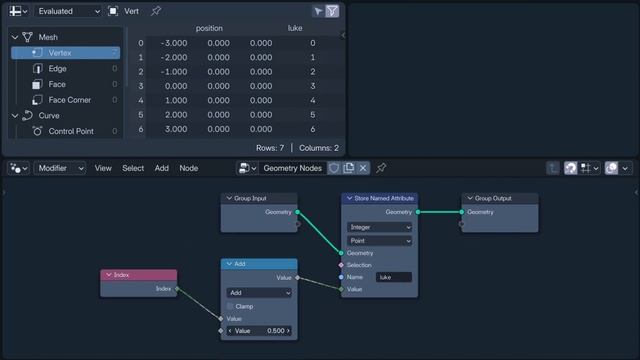Collapse the Store Named Attribute node

349,198
